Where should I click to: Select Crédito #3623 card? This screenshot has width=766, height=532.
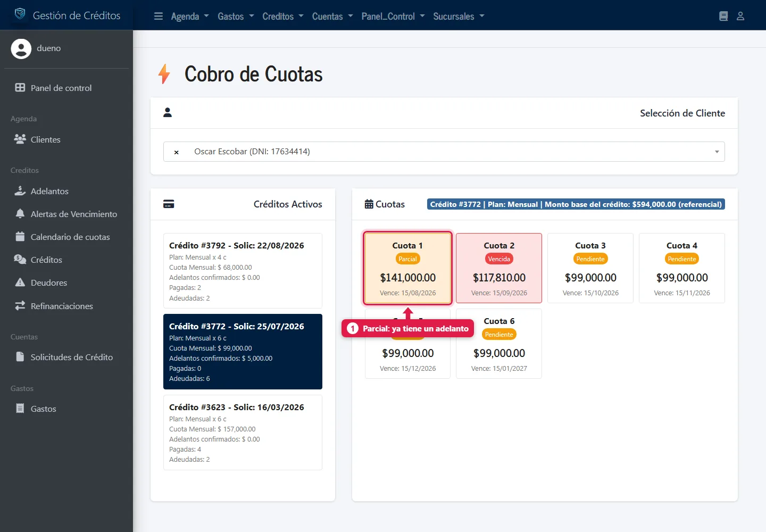[x=243, y=433]
